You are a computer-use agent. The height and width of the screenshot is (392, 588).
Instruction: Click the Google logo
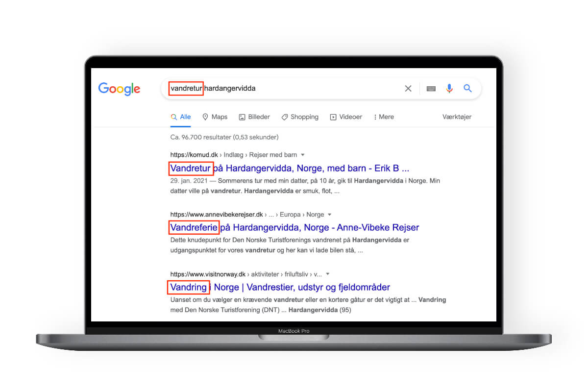click(119, 89)
